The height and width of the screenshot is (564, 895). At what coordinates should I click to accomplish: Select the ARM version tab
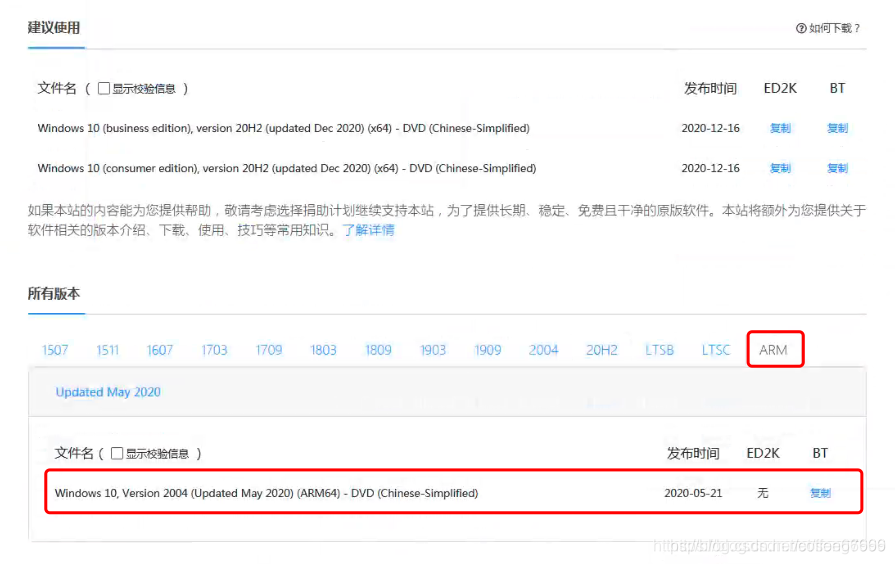coord(773,350)
